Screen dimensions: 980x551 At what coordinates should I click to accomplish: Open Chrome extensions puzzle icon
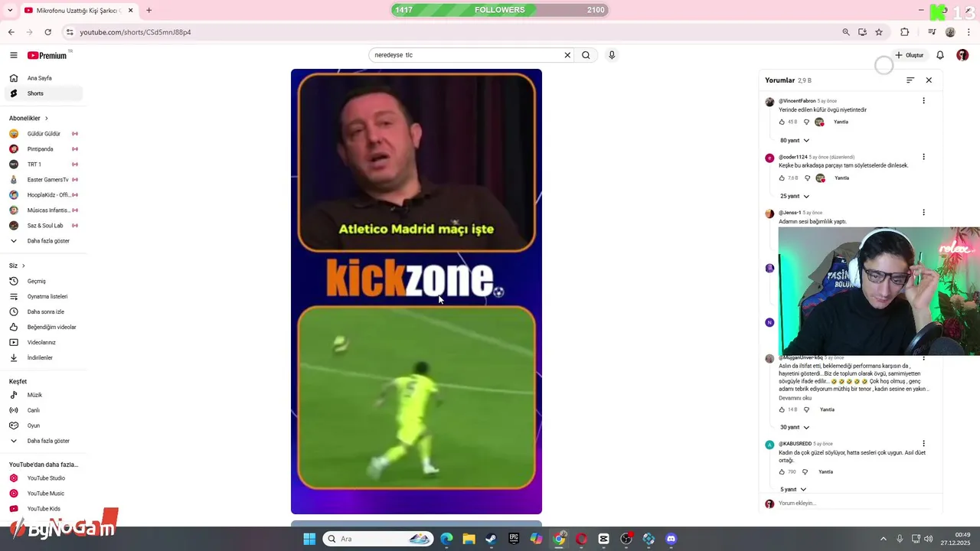905,32
